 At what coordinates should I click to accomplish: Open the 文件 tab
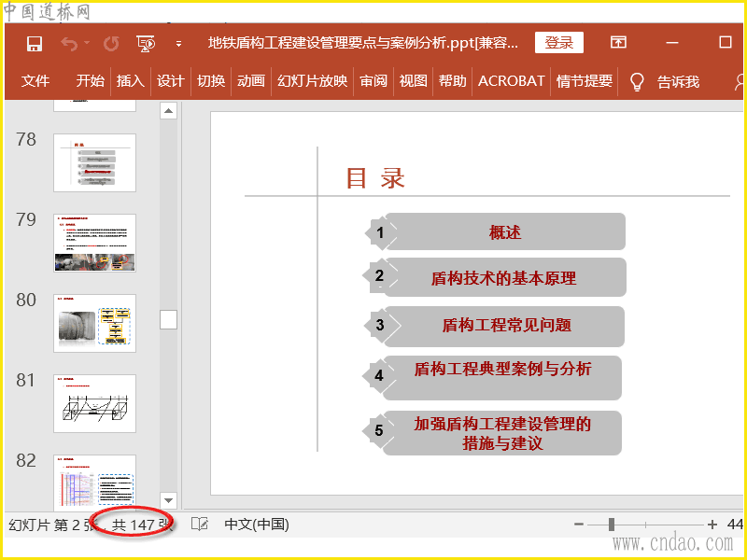(35, 81)
